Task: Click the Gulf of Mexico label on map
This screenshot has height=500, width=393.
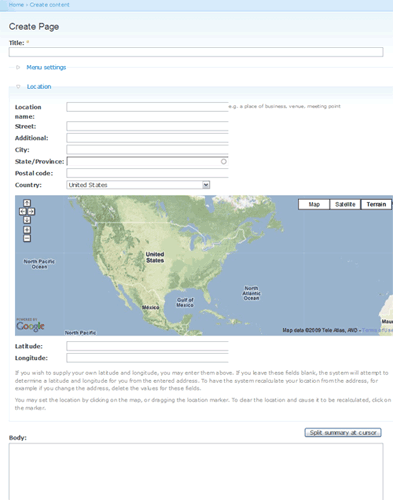Action: pyautogui.click(x=185, y=303)
